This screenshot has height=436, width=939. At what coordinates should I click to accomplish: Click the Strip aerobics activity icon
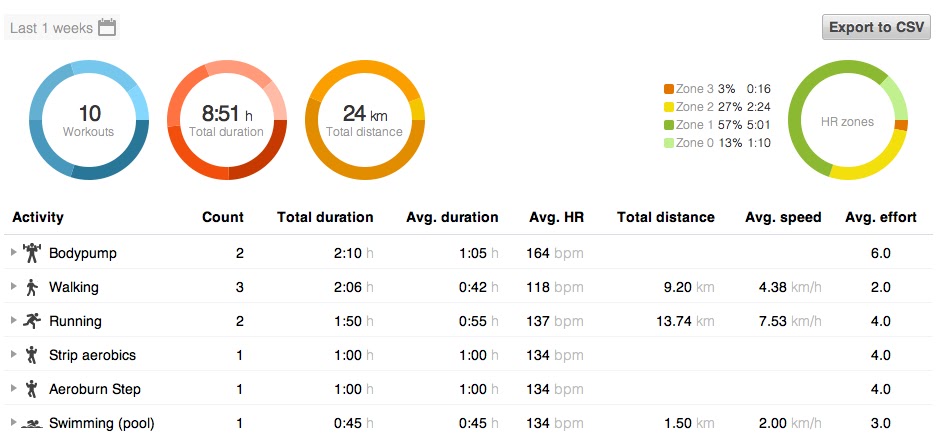(31, 355)
